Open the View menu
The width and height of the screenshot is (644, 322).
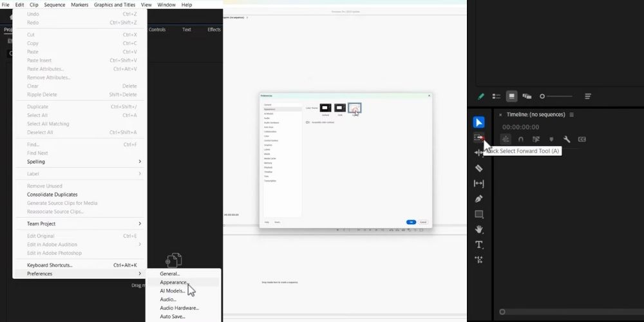146,5
